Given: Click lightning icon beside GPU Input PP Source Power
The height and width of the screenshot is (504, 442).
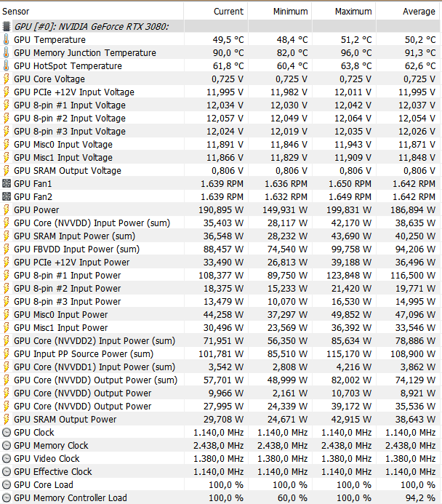Looking at the screenshot, I should click(6, 354).
